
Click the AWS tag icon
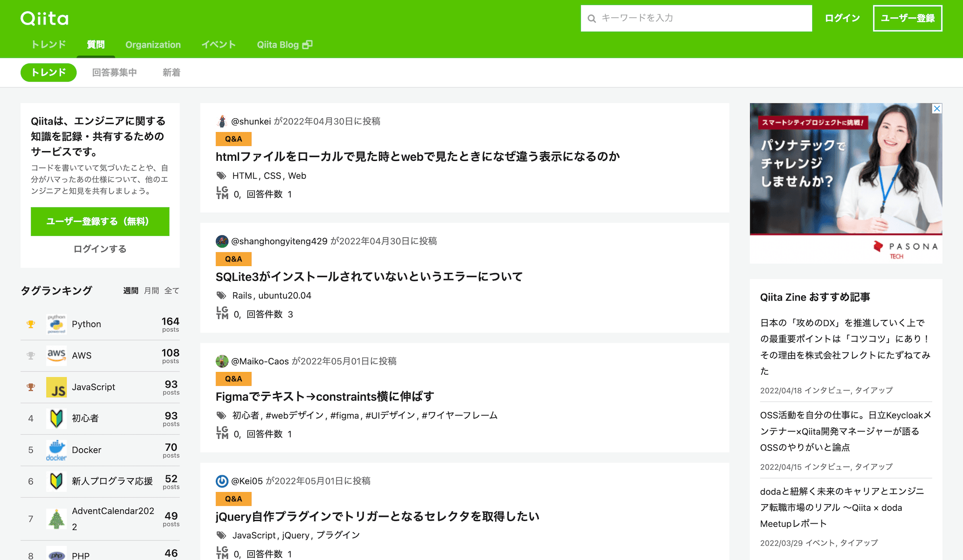point(56,355)
